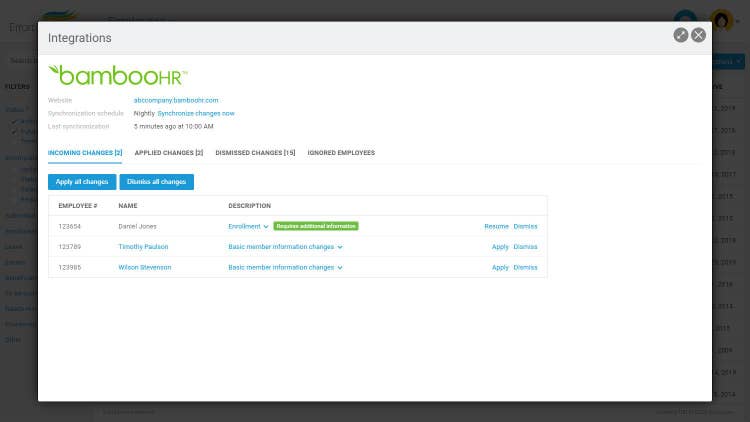
Task: Click Dismiss all changes button
Action: 156,182
